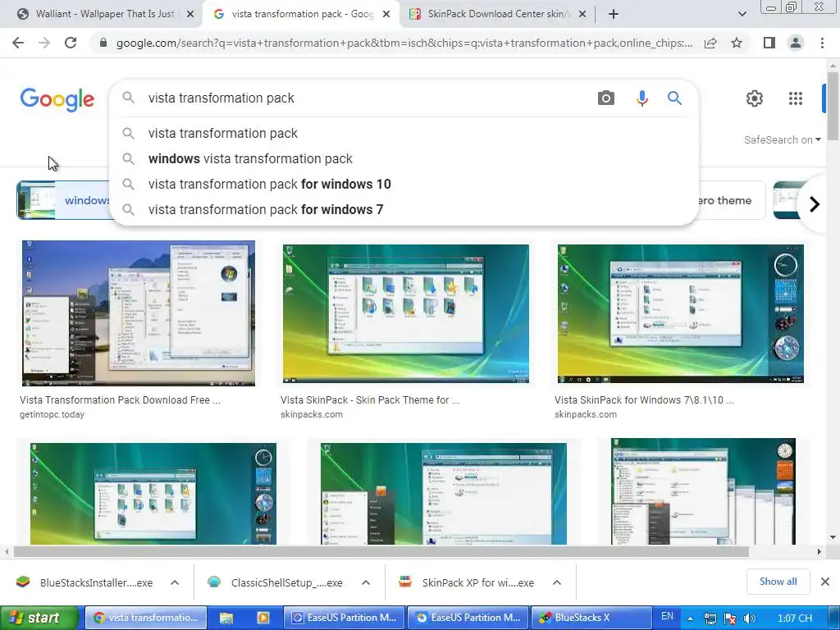Click the vertical page scrollbar

coord(833,107)
